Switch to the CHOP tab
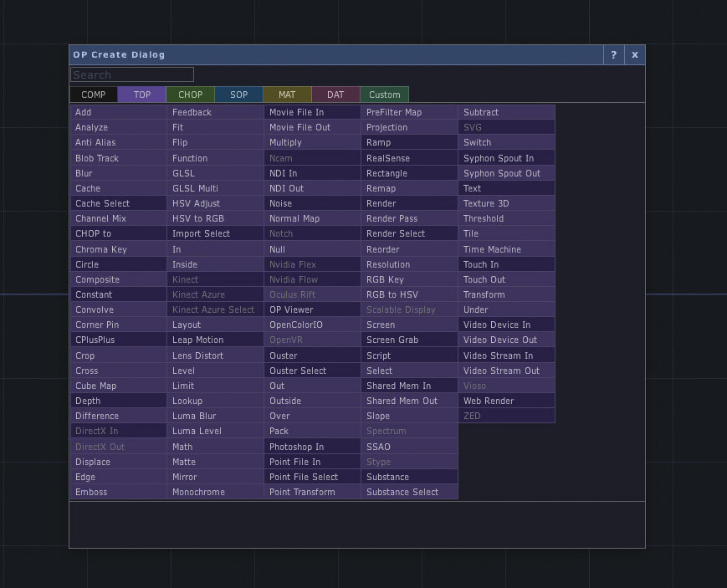The width and height of the screenshot is (727, 588). point(191,95)
